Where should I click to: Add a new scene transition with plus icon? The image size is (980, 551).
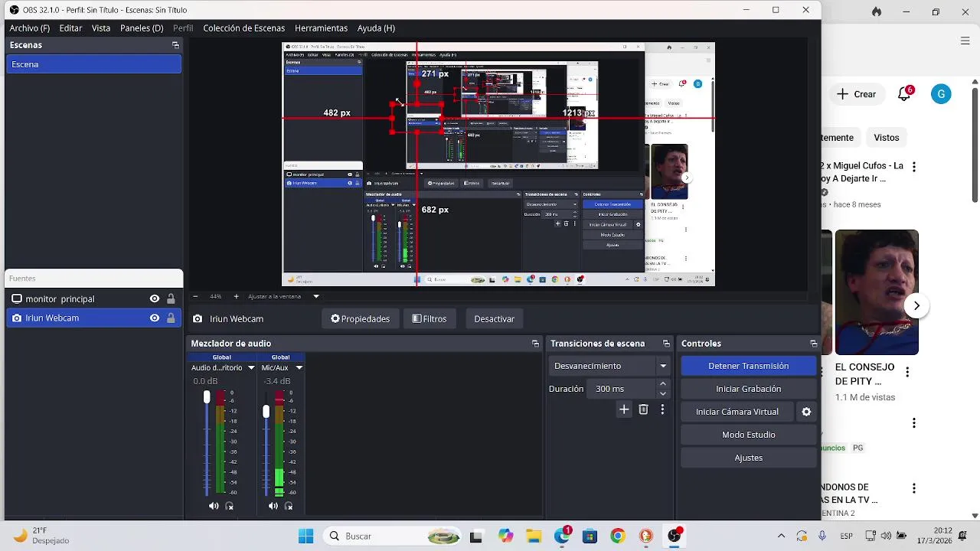[624, 409]
